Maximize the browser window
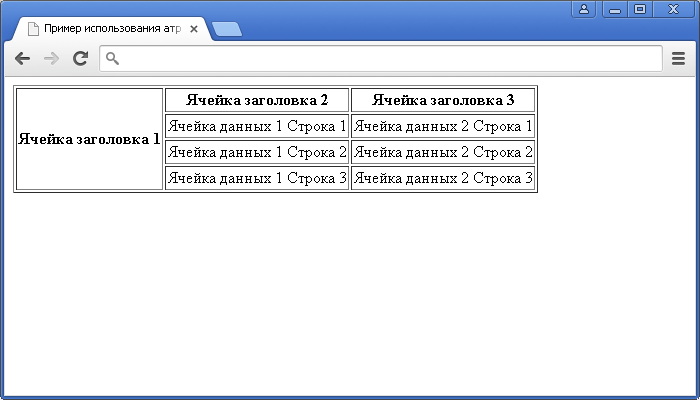This screenshot has height=400, width=700. coord(640,9)
